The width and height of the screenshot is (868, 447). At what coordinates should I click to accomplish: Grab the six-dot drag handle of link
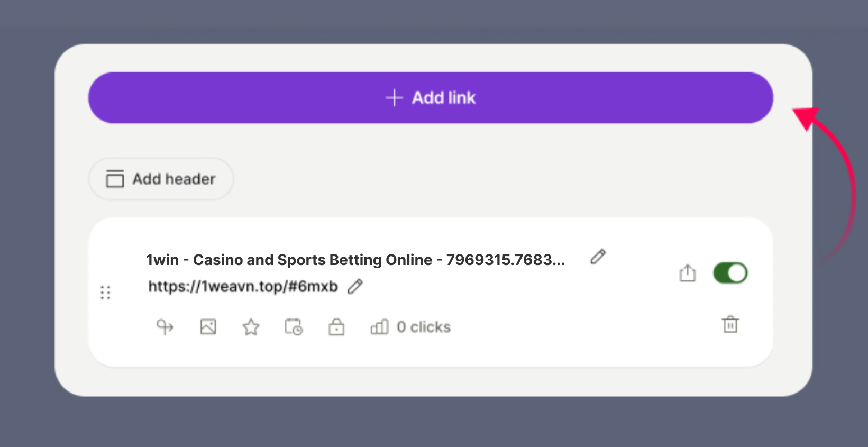[105, 293]
